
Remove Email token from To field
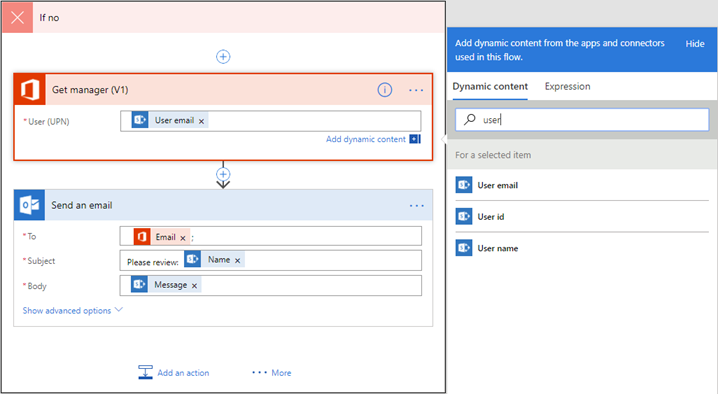(x=183, y=238)
